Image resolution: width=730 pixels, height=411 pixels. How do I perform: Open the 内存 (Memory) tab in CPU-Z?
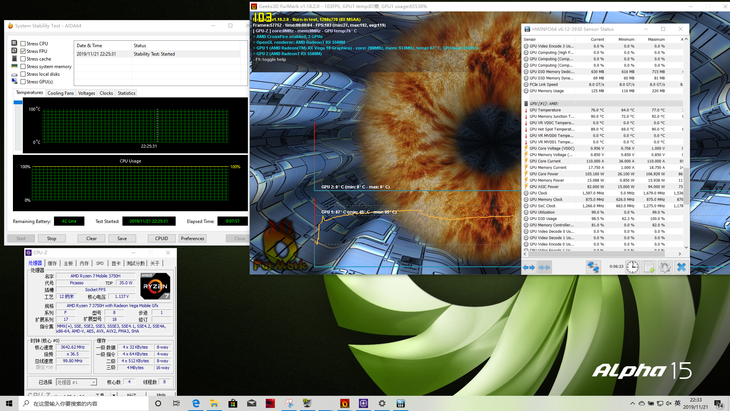coord(84,263)
